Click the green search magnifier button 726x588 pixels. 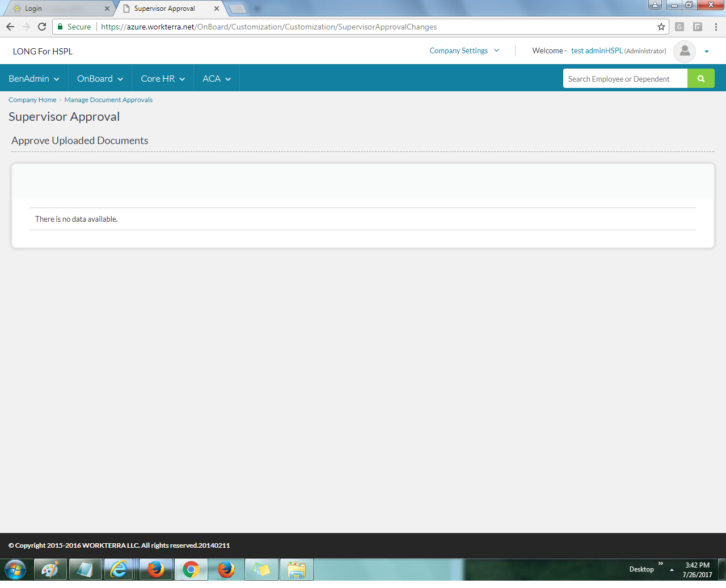pos(700,79)
